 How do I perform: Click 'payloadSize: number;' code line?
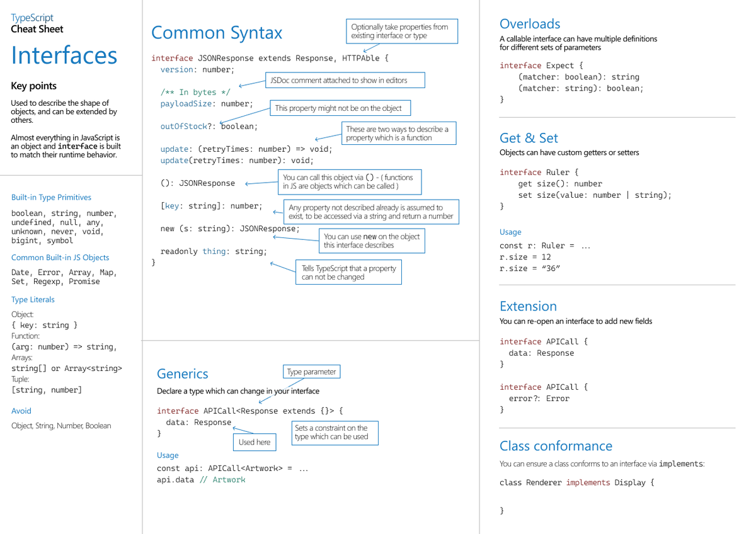pos(207,104)
